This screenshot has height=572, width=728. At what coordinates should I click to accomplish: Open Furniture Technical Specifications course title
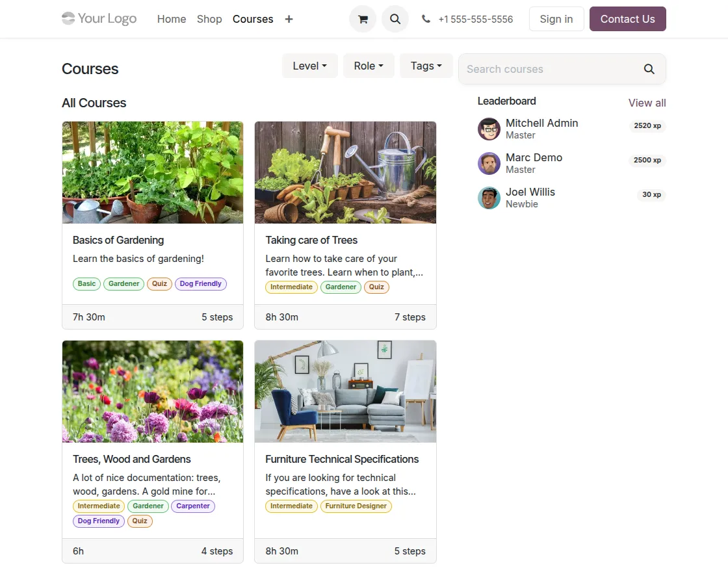pos(342,459)
